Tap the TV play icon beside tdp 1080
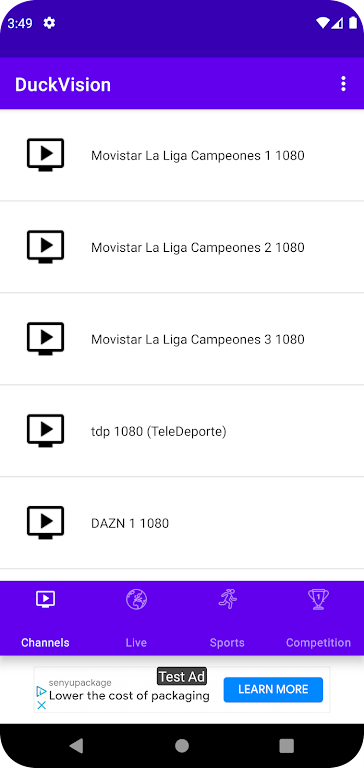This screenshot has width=364, height=768. click(45, 431)
